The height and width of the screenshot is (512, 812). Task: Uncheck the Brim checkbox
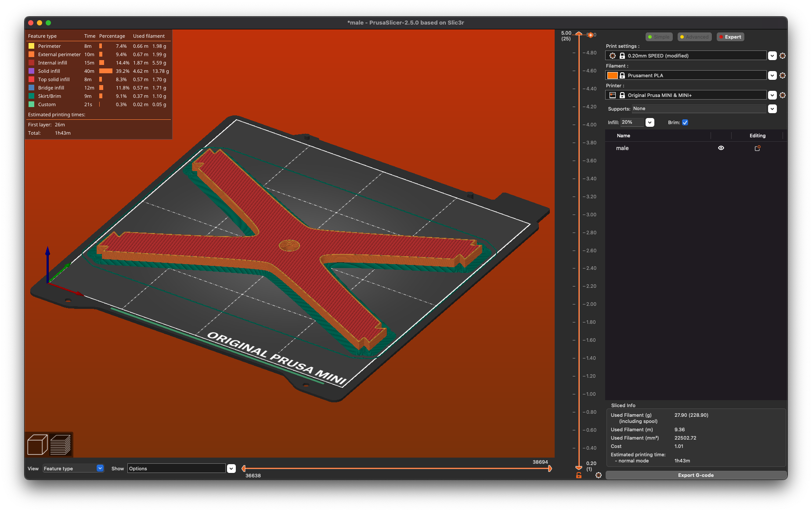click(x=685, y=122)
